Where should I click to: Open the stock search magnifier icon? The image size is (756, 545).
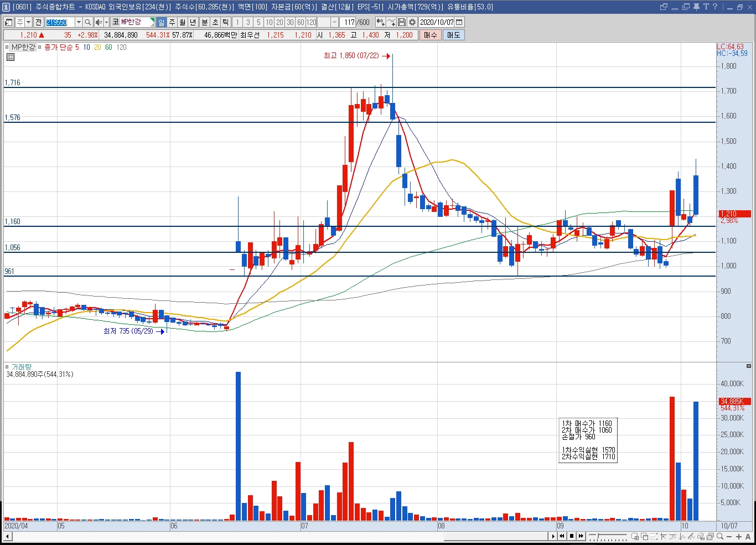click(87, 22)
